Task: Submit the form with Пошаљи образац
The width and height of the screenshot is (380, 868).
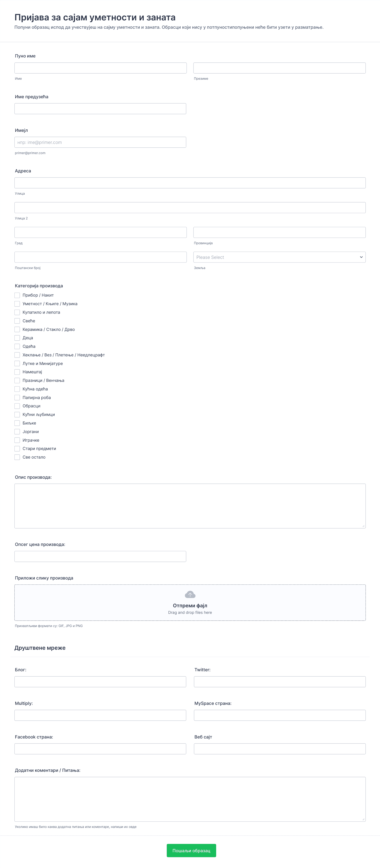Action: pyautogui.click(x=191, y=850)
